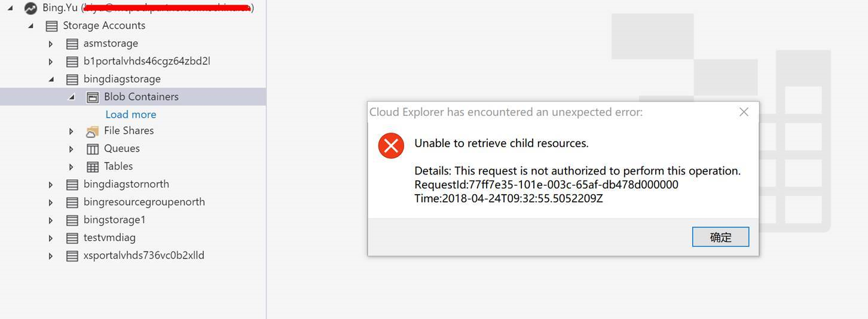The height and width of the screenshot is (319, 868).
Task: Select the bingresourcegroupenorth item
Action: click(144, 202)
